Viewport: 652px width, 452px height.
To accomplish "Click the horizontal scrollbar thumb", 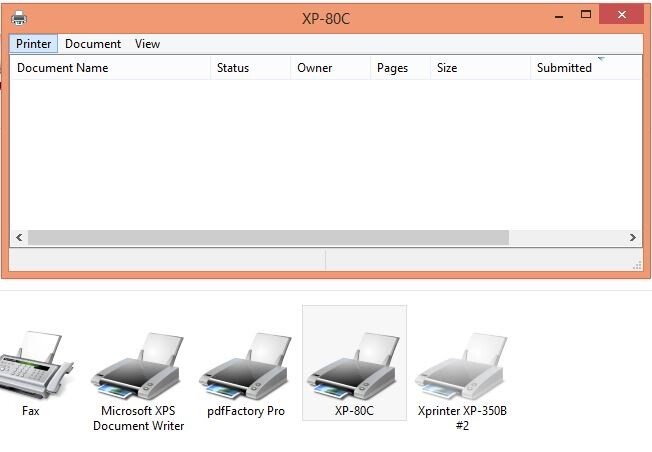I will click(x=268, y=237).
